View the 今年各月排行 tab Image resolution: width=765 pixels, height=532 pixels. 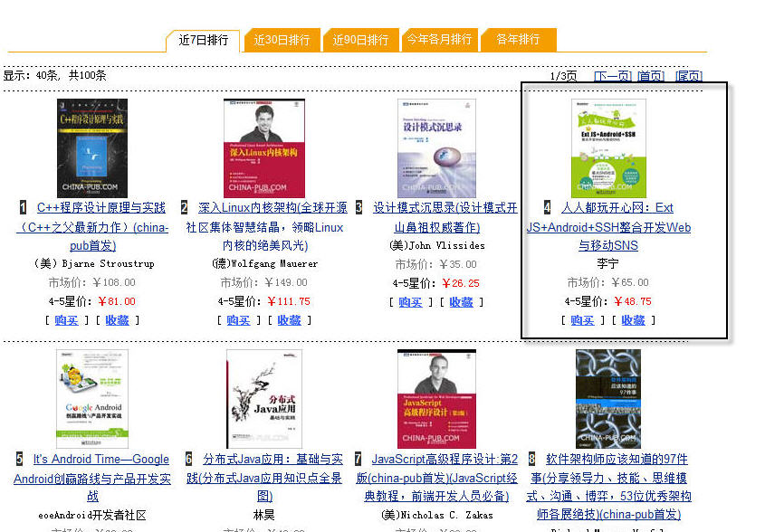click(x=439, y=40)
